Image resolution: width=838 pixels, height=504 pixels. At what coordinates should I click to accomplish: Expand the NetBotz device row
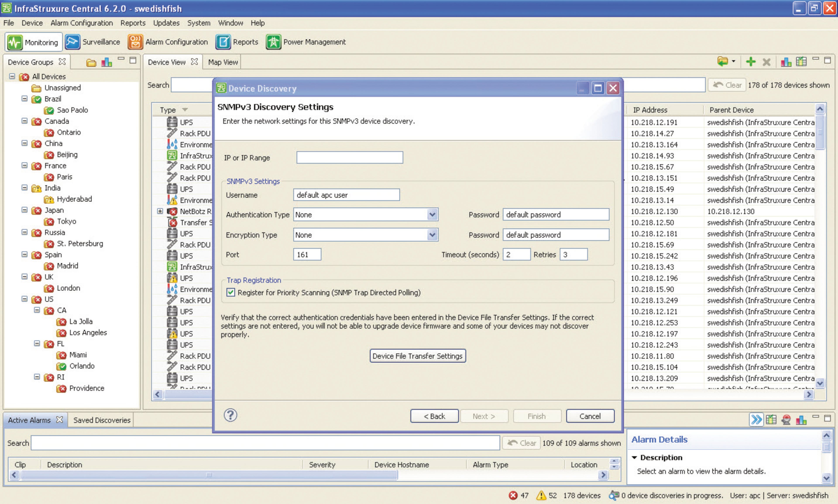tap(160, 211)
